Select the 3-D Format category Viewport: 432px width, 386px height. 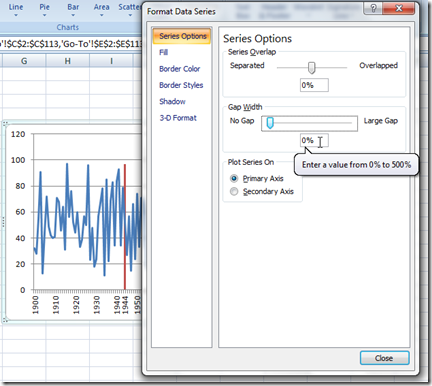pos(178,118)
